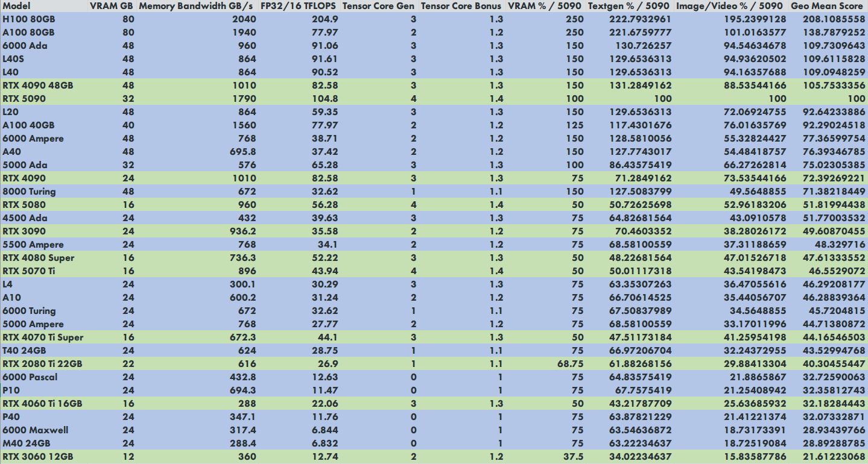The height and width of the screenshot is (464, 868).
Task: Select the 51.81994438 geo mean score
Action: (835, 205)
